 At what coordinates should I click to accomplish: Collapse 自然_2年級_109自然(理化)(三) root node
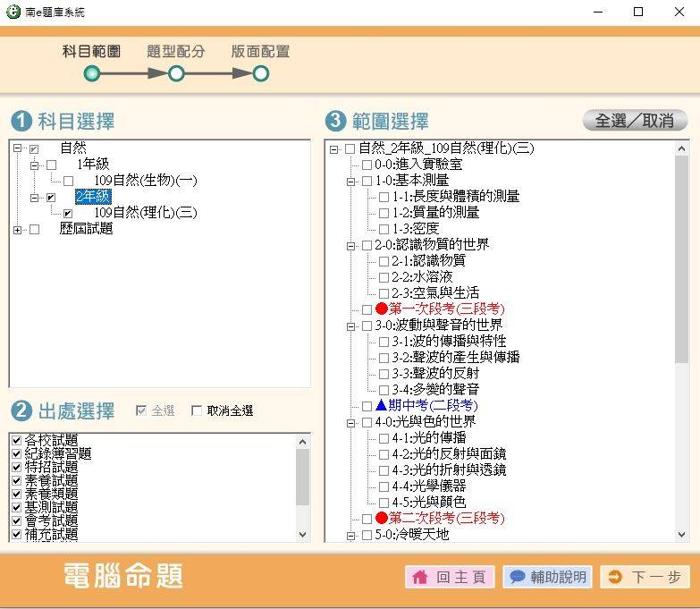click(333, 149)
